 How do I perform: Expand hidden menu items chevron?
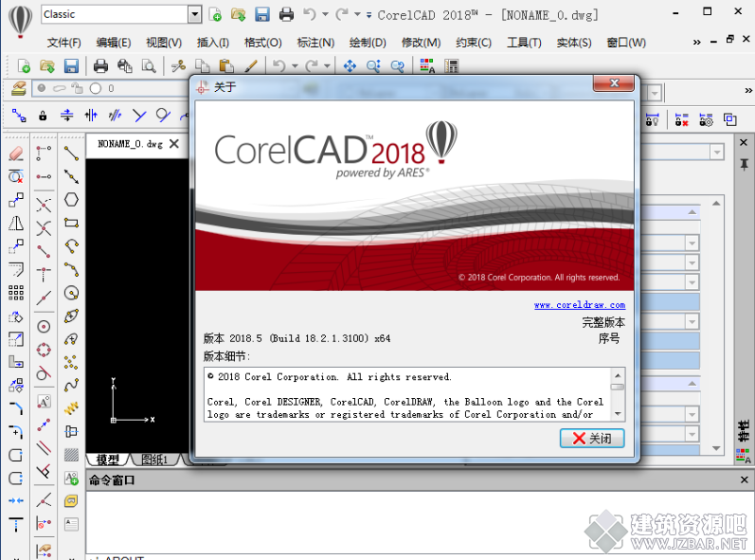696,43
